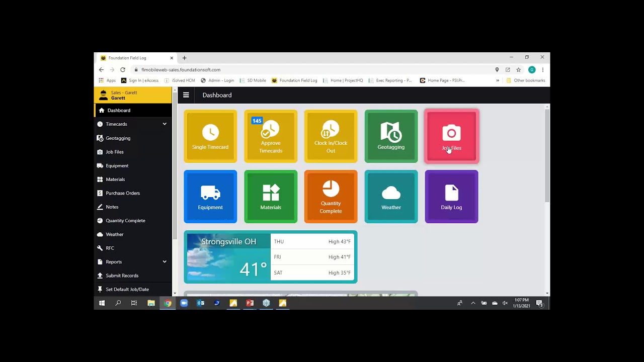Open RFC in the sidebar
644x362 pixels.
(x=133, y=248)
